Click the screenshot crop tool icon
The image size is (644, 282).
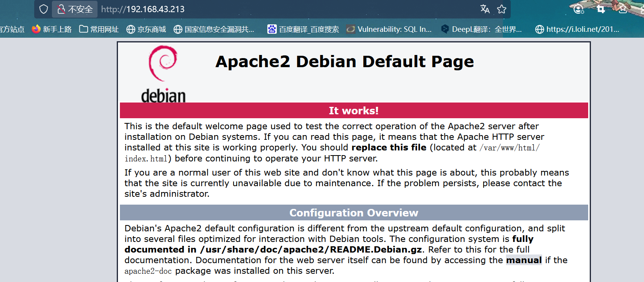click(601, 9)
